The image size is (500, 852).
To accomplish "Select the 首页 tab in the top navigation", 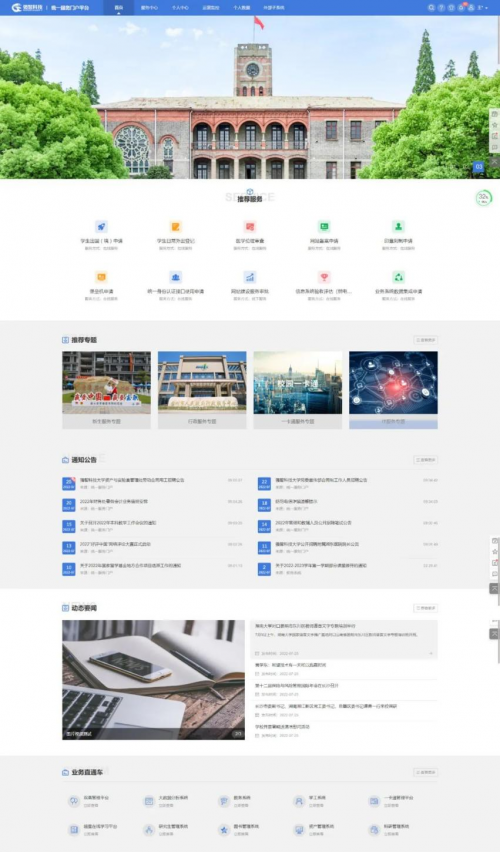I will (118, 8).
